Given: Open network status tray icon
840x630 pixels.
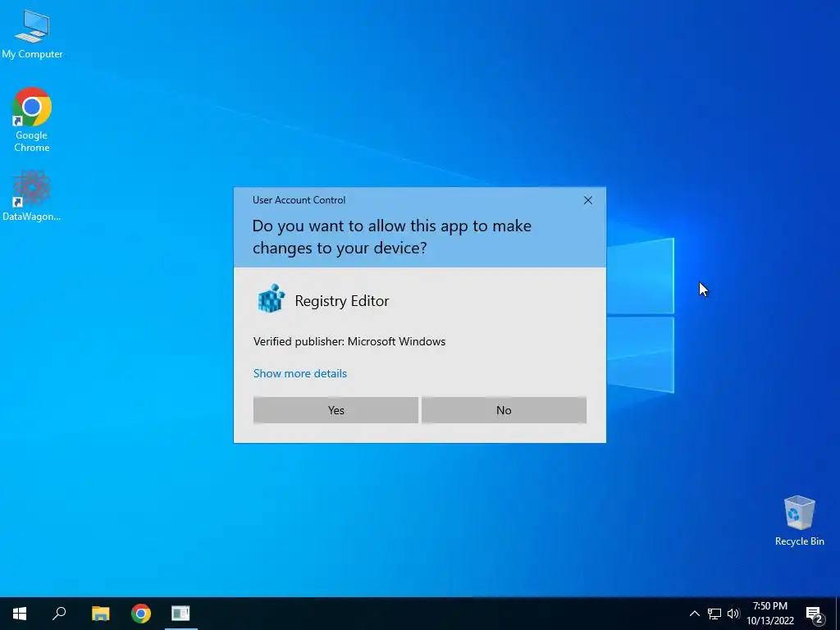Looking at the screenshot, I should coord(714,614).
